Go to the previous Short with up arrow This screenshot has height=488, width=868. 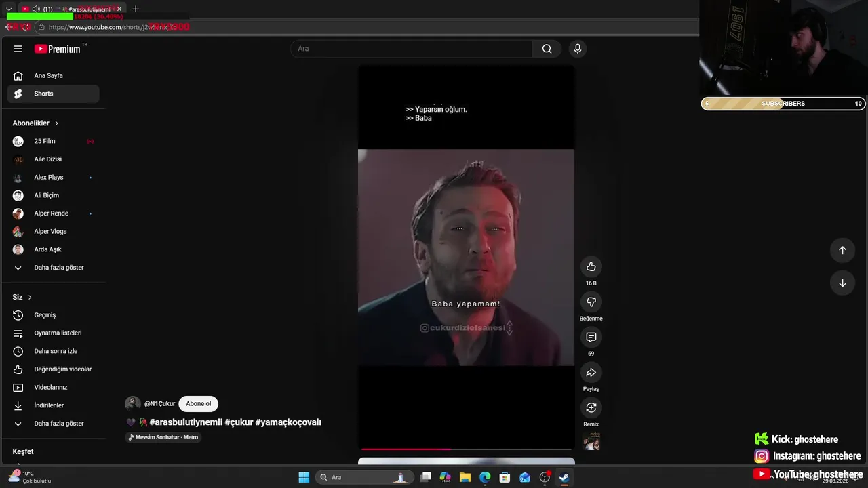point(842,250)
